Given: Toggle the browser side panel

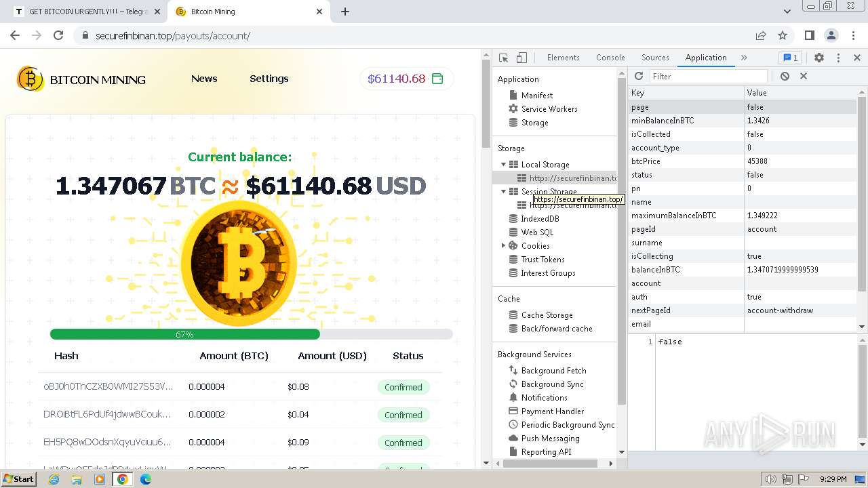Looking at the screenshot, I should point(809,35).
